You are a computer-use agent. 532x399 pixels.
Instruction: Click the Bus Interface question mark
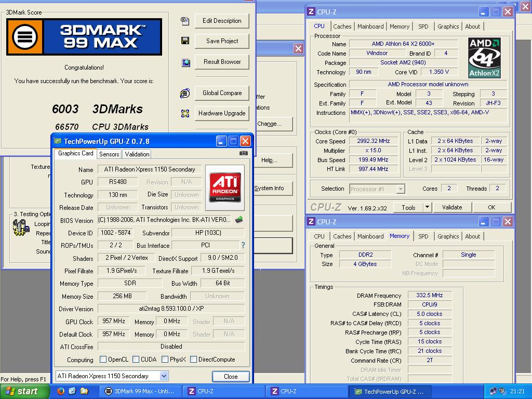[x=243, y=245]
